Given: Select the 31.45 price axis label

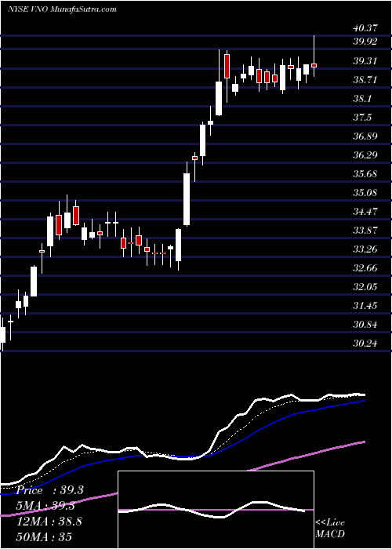Looking at the screenshot, I should click(x=366, y=306).
